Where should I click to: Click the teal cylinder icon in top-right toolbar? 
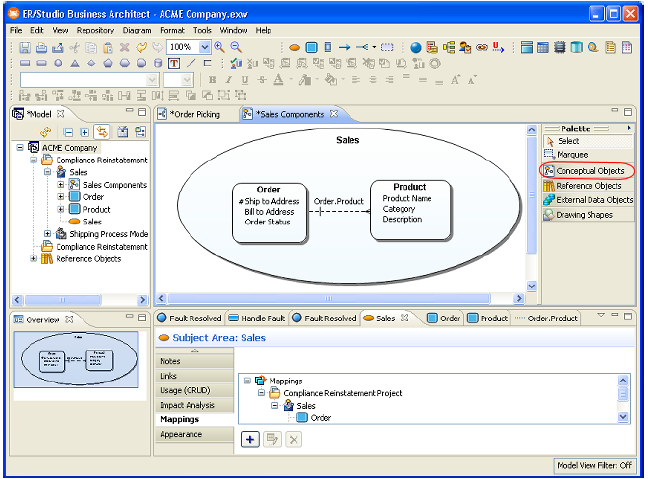click(x=576, y=48)
